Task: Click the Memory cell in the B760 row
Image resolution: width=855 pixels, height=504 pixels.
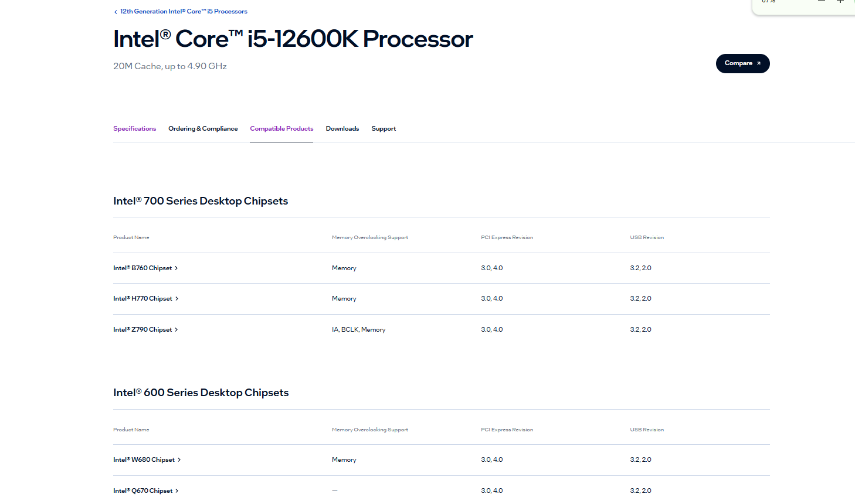Action: pos(344,268)
